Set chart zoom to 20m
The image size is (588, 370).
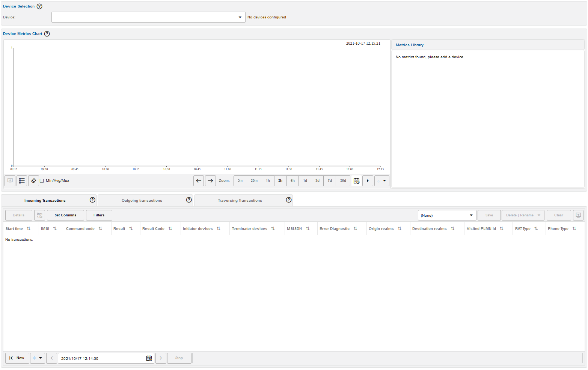click(x=254, y=181)
